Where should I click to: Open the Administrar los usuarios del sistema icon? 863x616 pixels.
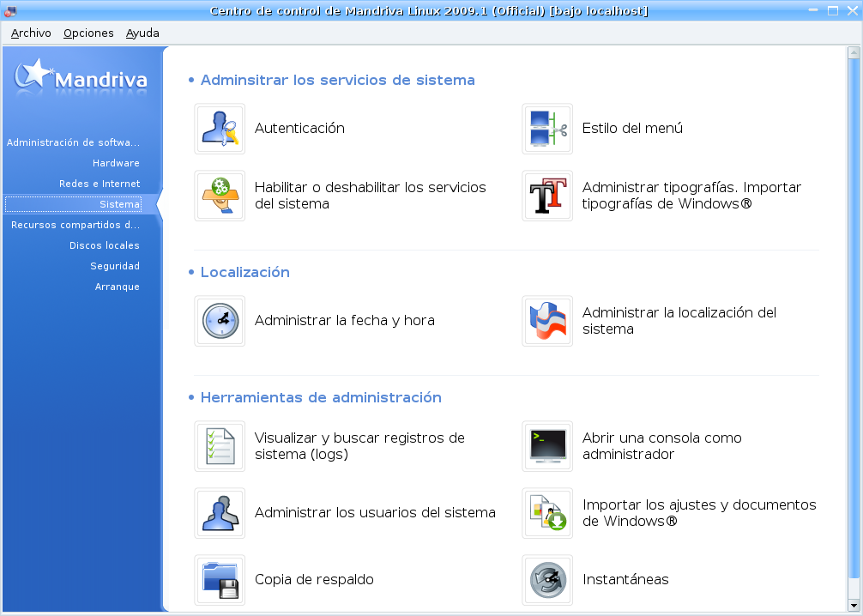[x=220, y=513]
